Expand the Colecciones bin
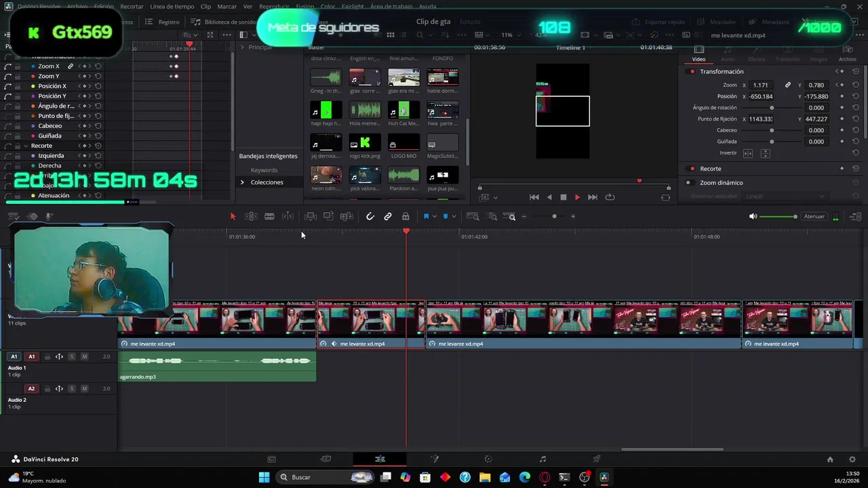868x488 pixels. 242,182
